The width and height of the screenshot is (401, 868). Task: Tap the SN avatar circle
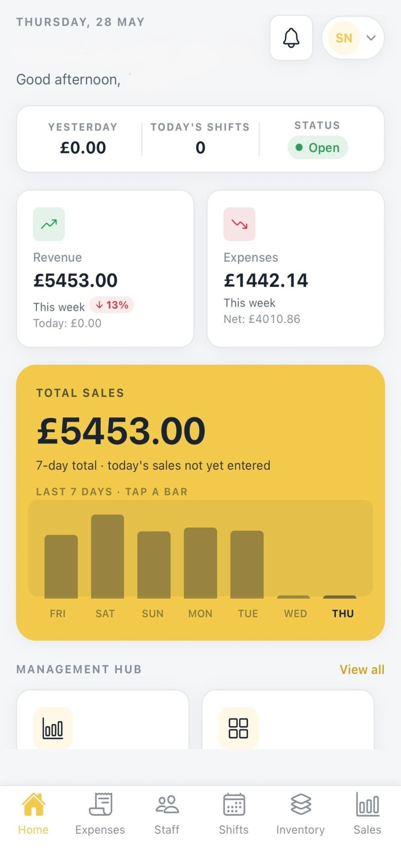point(344,38)
